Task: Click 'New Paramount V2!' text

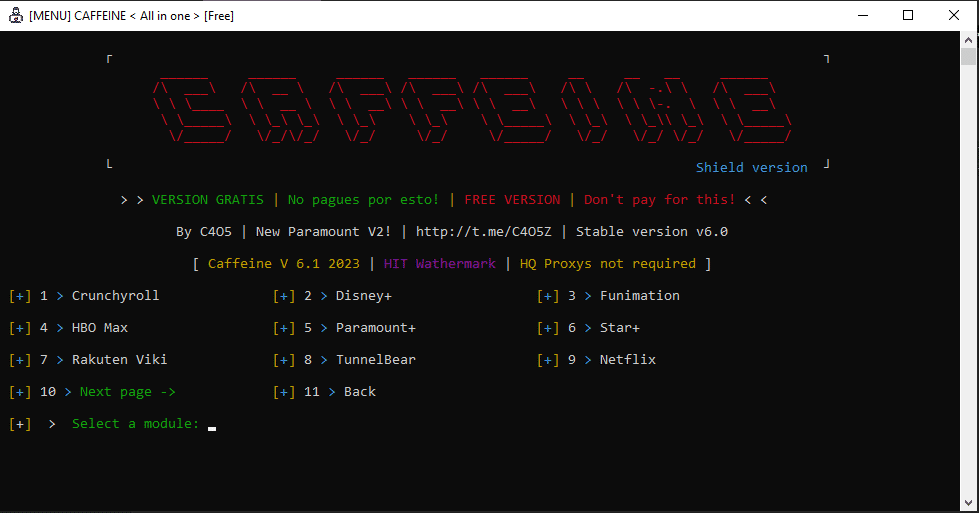Action: coord(323,232)
